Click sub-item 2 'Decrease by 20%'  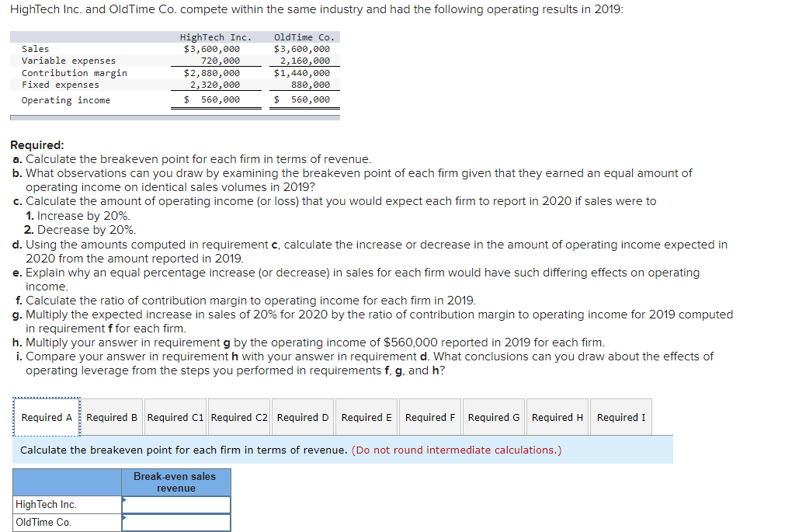pos(80,230)
